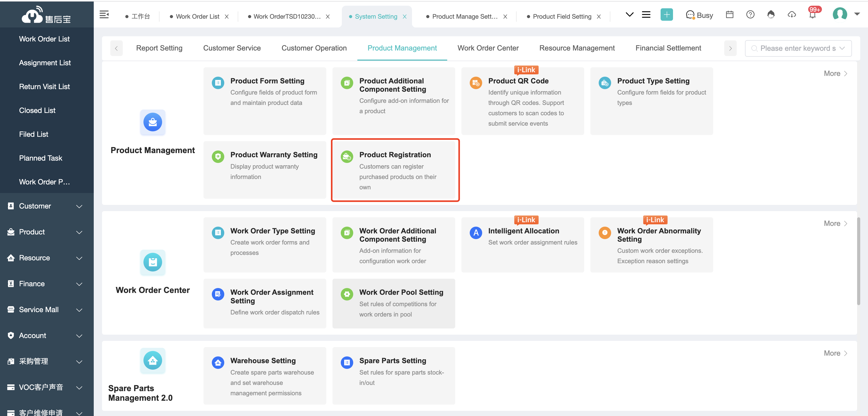The width and height of the screenshot is (868, 416).
Task: Click the Product Management section bag icon
Action: click(153, 122)
